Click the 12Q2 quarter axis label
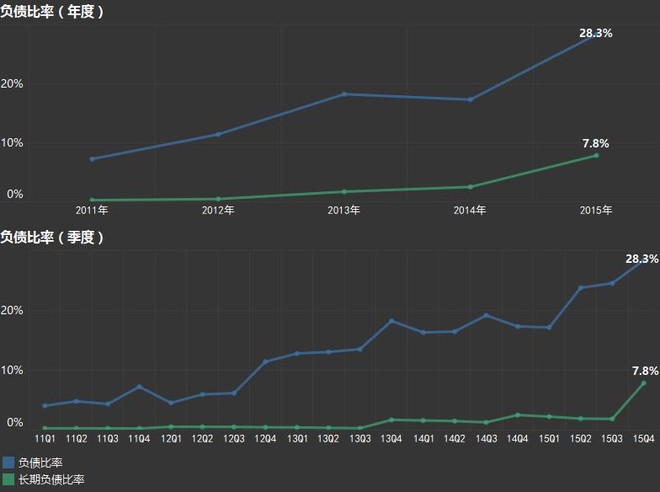The height and width of the screenshot is (492, 660). [x=202, y=439]
